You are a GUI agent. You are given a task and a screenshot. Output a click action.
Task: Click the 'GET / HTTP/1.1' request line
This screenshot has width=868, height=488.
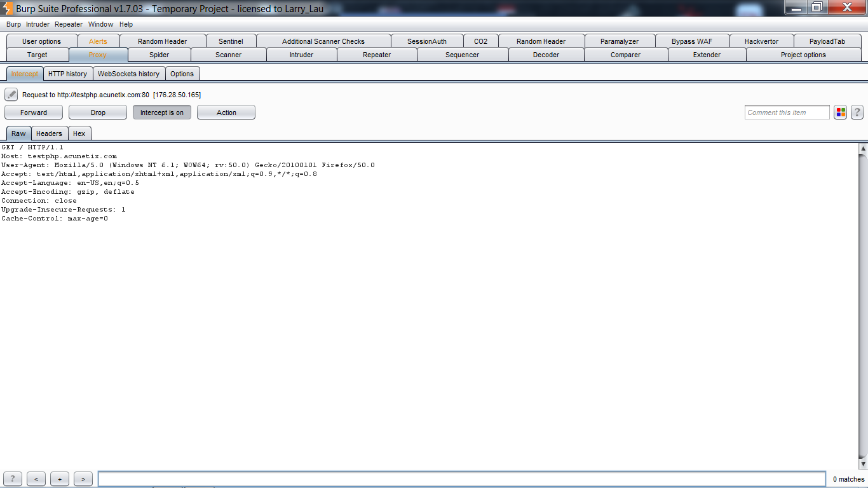click(x=32, y=147)
